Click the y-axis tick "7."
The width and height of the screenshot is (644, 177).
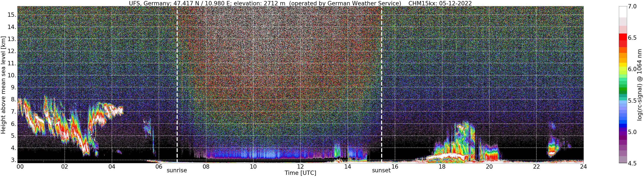coord(13,112)
